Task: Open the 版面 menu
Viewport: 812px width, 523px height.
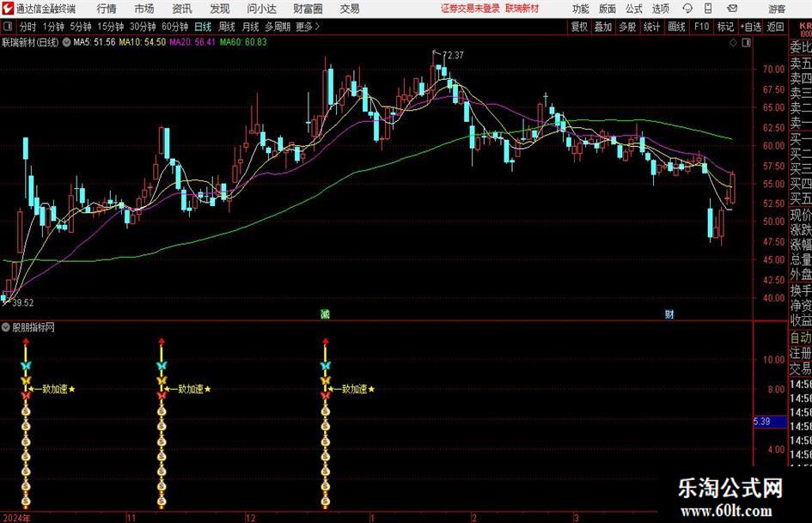Action: pyautogui.click(x=607, y=9)
